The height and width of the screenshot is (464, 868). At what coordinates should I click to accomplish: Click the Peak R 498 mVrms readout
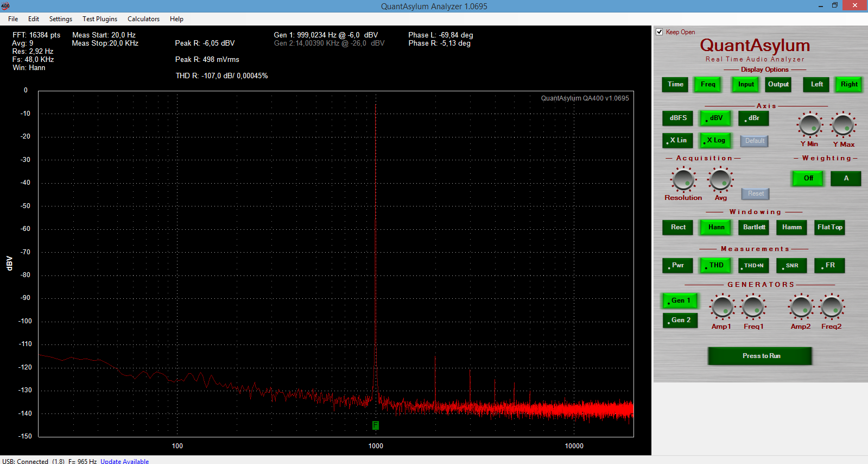pos(207,60)
